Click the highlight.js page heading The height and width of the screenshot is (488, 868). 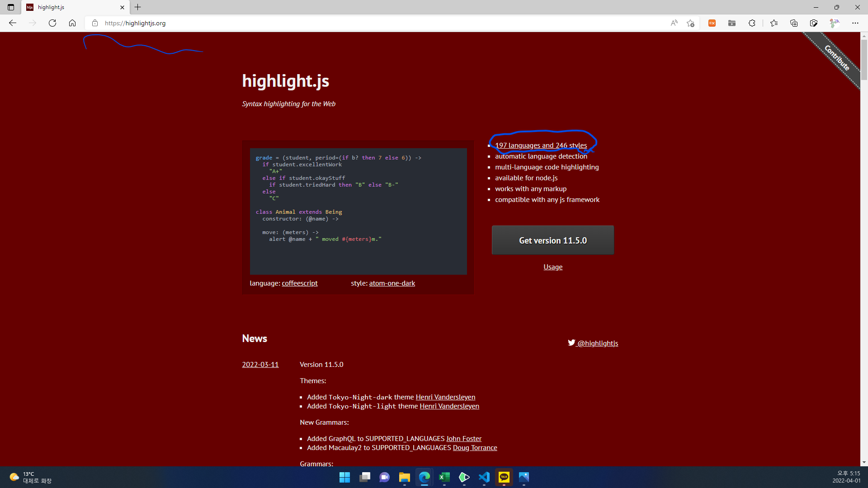coord(286,81)
